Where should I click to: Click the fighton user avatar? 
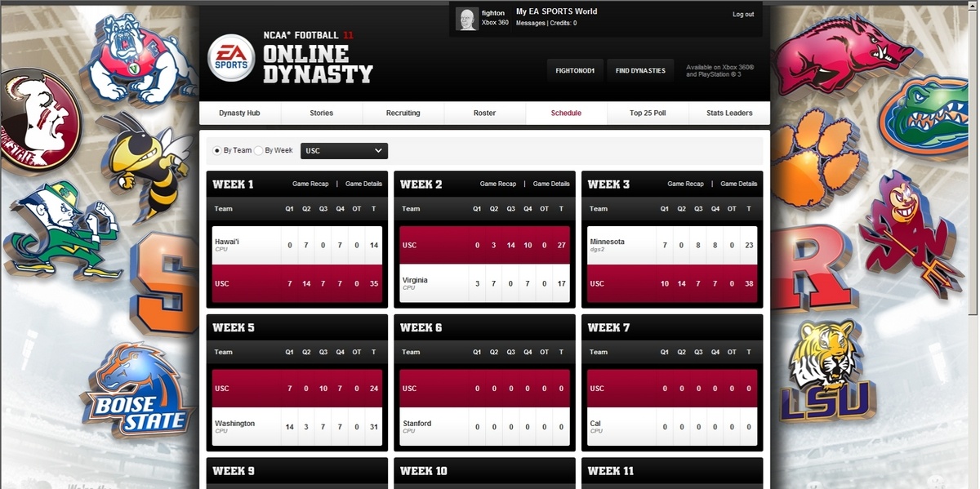(x=467, y=19)
